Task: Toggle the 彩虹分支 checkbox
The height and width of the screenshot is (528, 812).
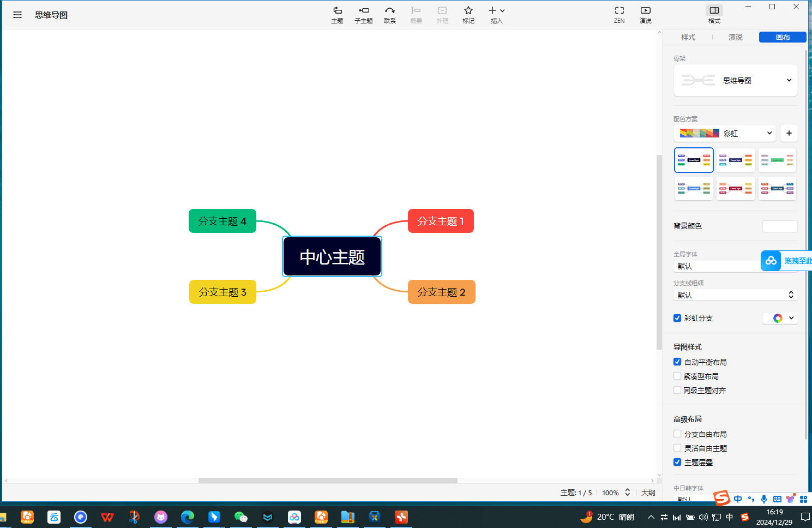Action: pyautogui.click(x=677, y=318)
